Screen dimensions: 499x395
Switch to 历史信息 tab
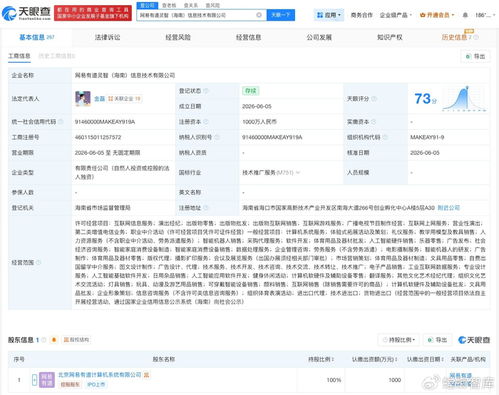click(460, 37)
